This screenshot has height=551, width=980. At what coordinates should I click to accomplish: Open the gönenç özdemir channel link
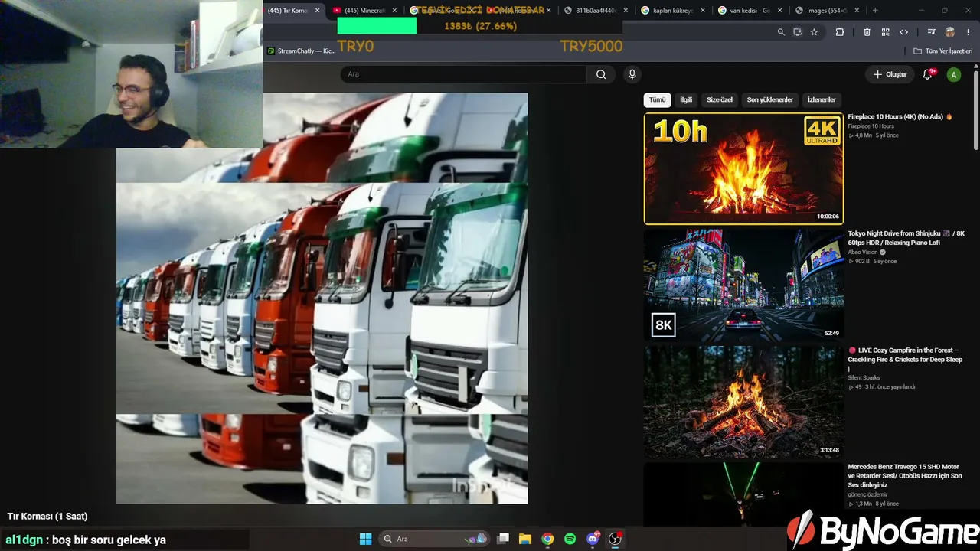[867, 494]
